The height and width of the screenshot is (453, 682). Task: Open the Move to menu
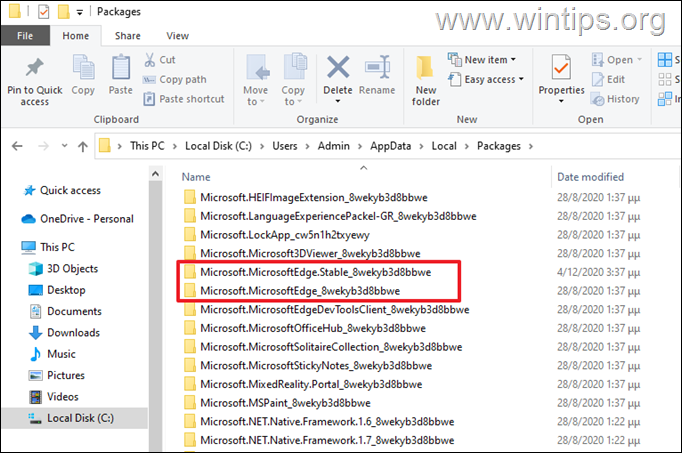[255, 80]
